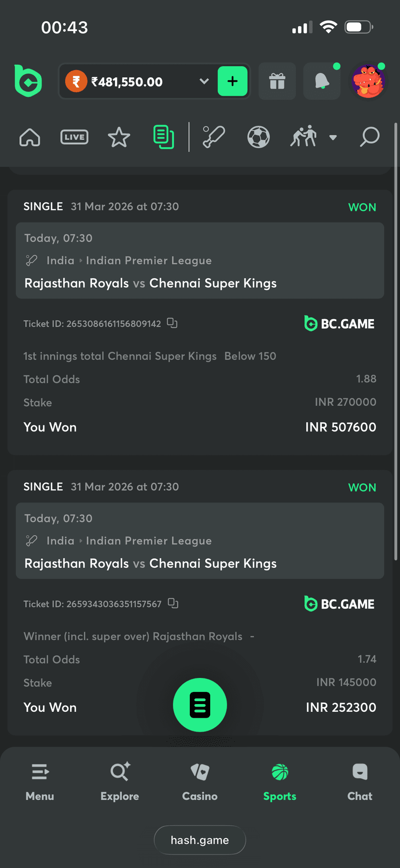Expand the sports category chevron

[333, 137]
